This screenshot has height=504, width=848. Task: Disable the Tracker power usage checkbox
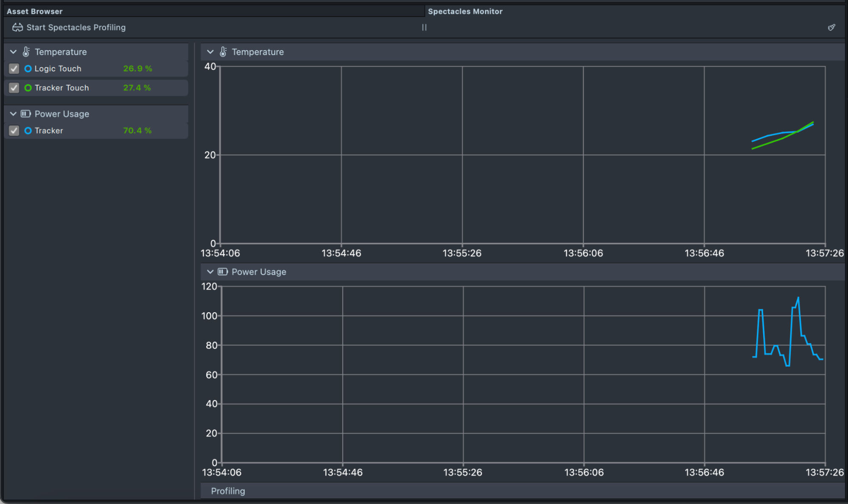tap(14, 131)
